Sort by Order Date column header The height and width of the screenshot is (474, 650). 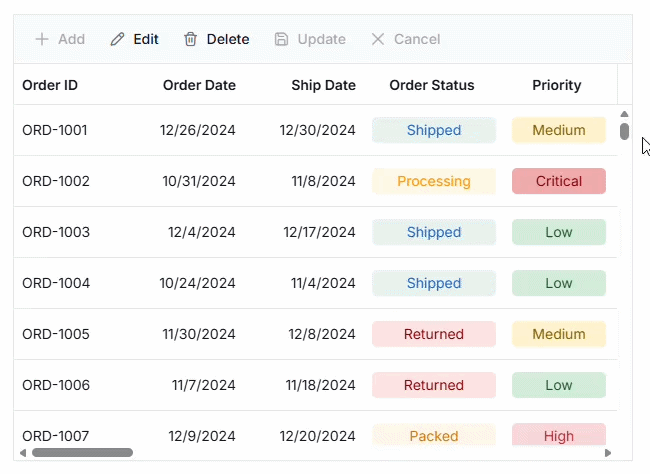[199, 85]
